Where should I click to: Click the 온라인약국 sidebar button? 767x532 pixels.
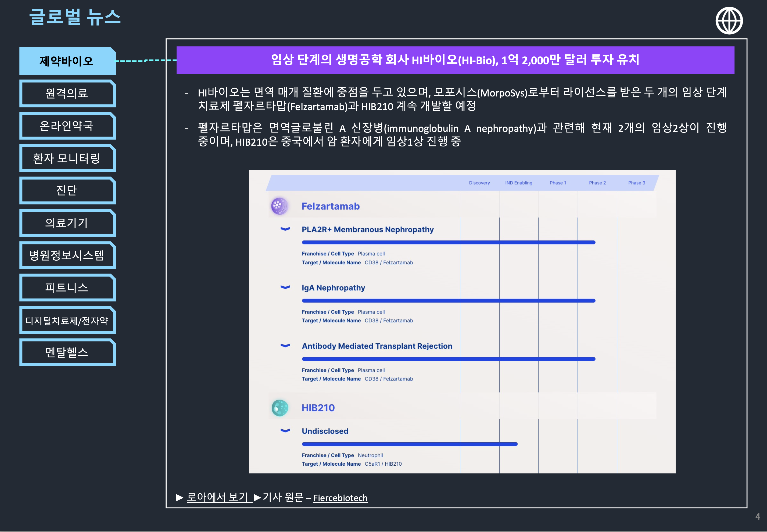coord(67,126)
